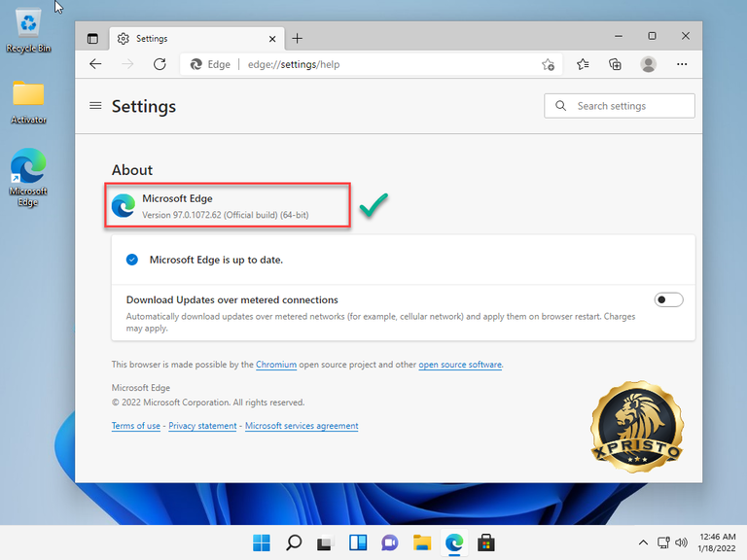Click the blue up-to-date checkmark icon
Viewport: 747px width, 560px height.
tap(132, 260)
